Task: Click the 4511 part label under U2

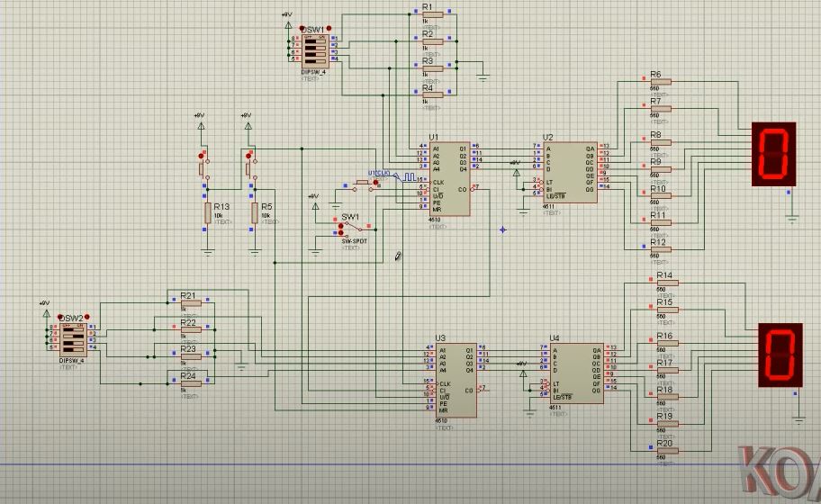Action: [x=549, y=207]
